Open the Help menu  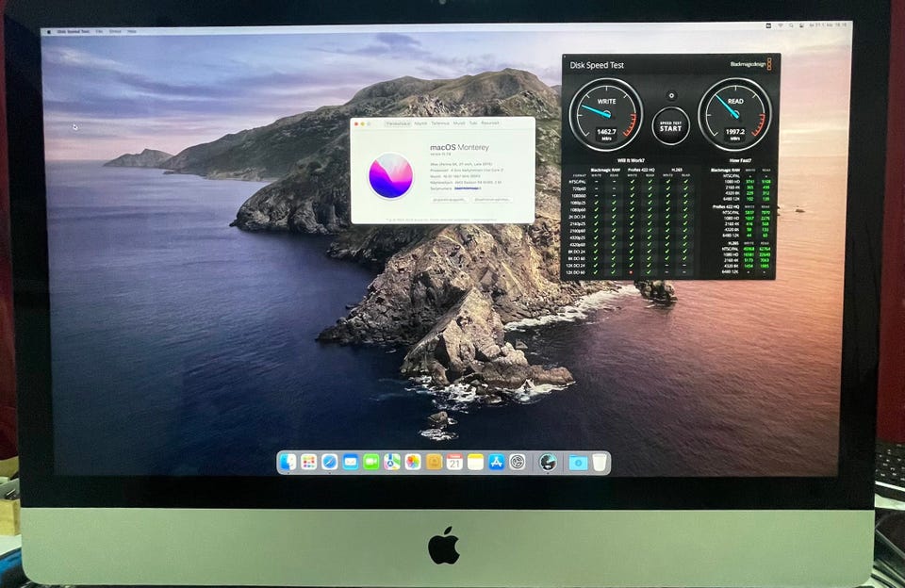(x=132, y=32)
